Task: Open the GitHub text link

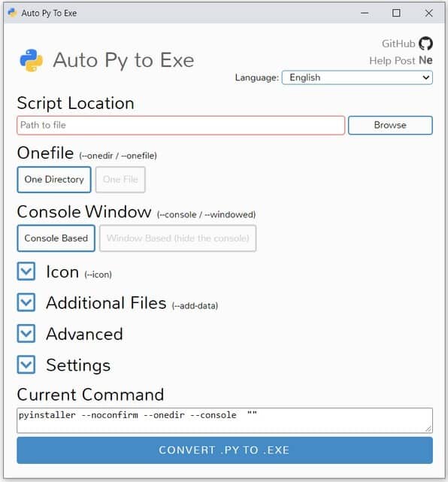Action: 398,44
